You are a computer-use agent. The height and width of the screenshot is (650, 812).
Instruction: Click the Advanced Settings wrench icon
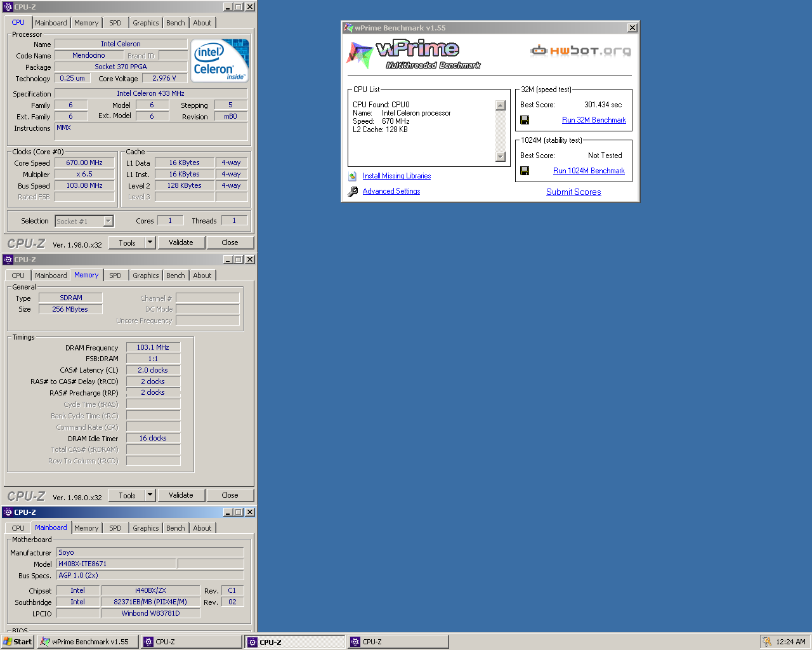click(353, 191)
